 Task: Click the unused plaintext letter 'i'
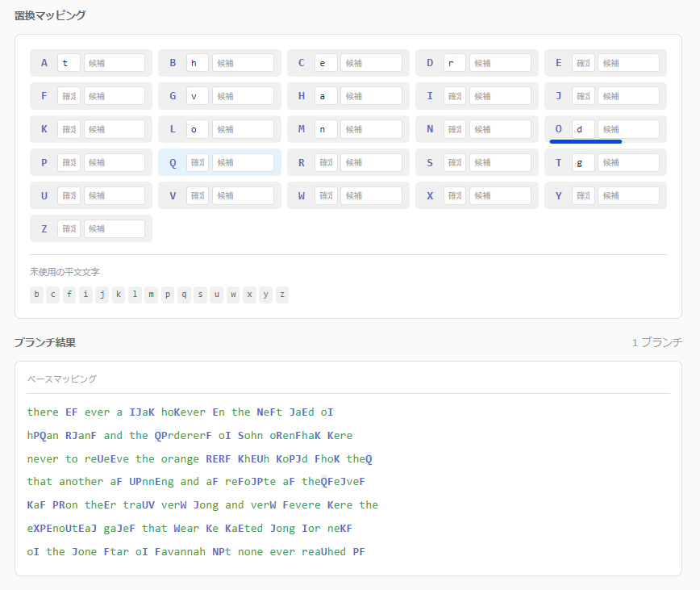pyautogui.click(x=85, y=295)
